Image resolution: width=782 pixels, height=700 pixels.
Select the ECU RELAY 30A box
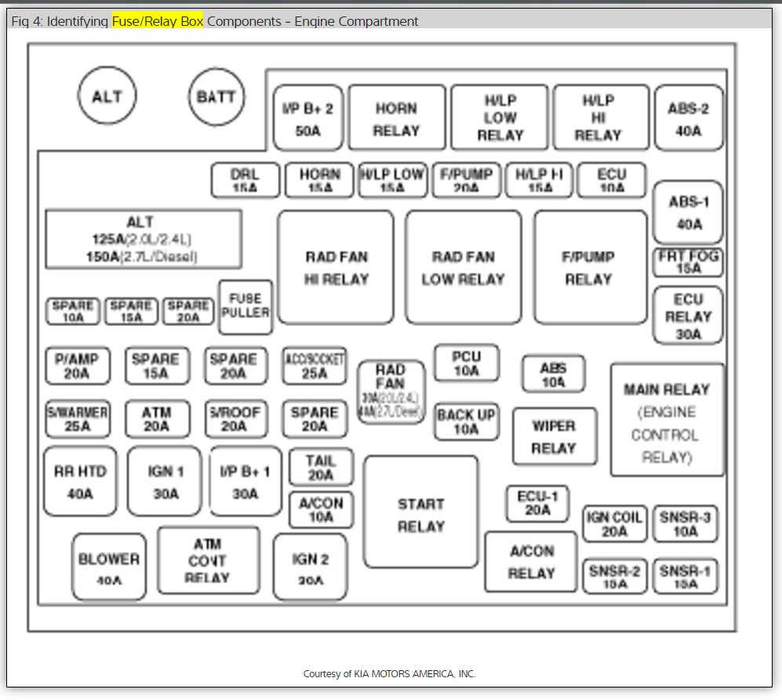point(688,316)
